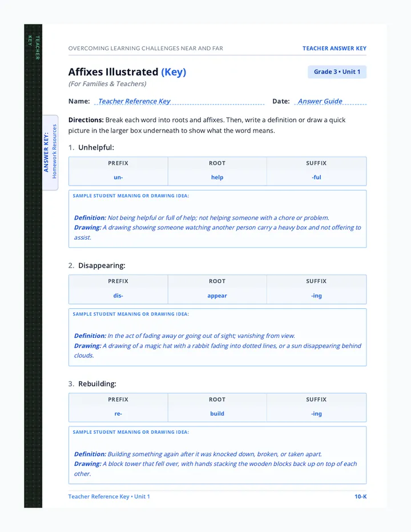This screenshot has width=411, height=532.
Task: Click the root cell 'appear'
Action: (217, 296)
